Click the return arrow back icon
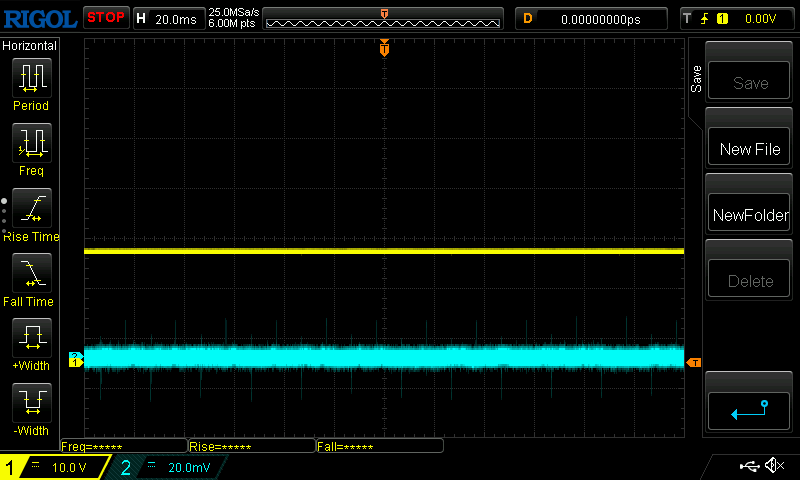The width and height of the screenshot is (800, 480). tap(749, 409)
